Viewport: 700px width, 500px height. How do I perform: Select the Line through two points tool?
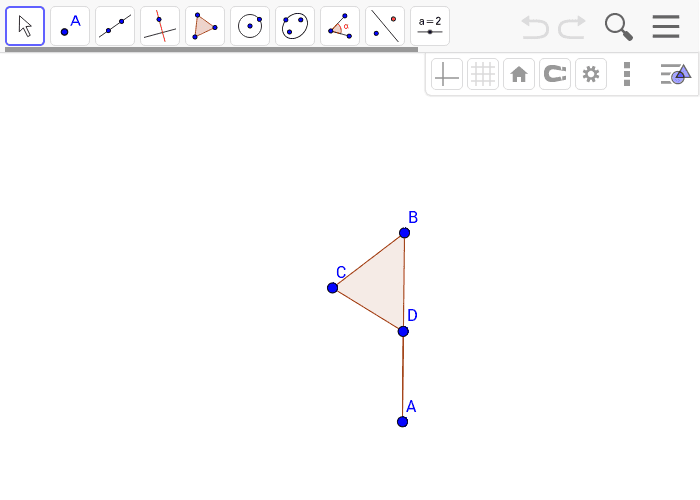[115, 26]
